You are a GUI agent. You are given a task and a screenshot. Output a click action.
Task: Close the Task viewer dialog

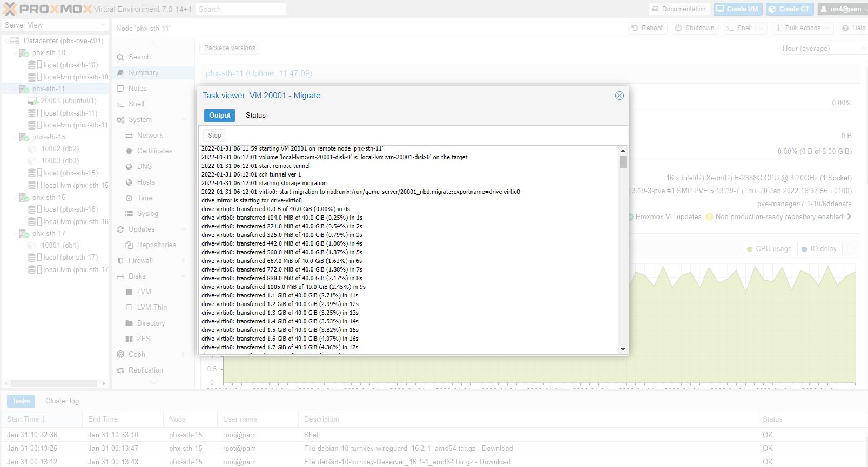point(620,96)
